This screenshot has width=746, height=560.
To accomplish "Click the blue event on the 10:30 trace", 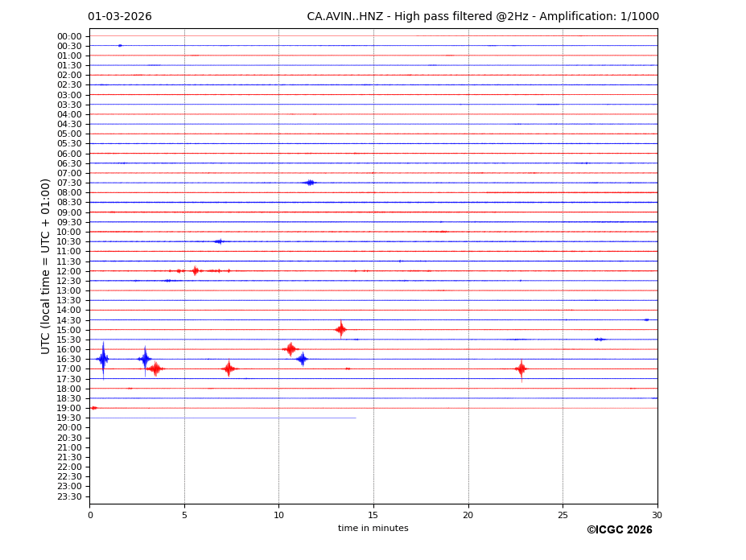I will 218,241.
